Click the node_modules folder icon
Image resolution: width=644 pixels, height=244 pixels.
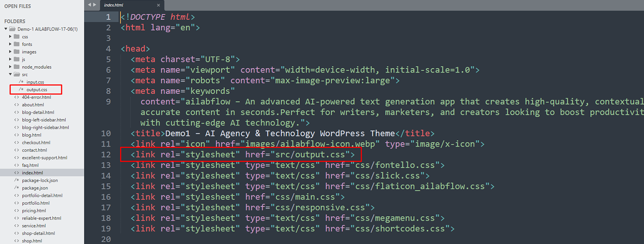pyautogui.click(x=16, y=67)
